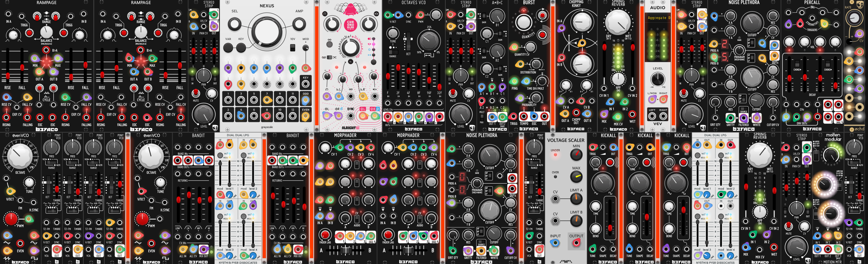Click the OCT selector slider on Octaves VCO

(409, 42)
